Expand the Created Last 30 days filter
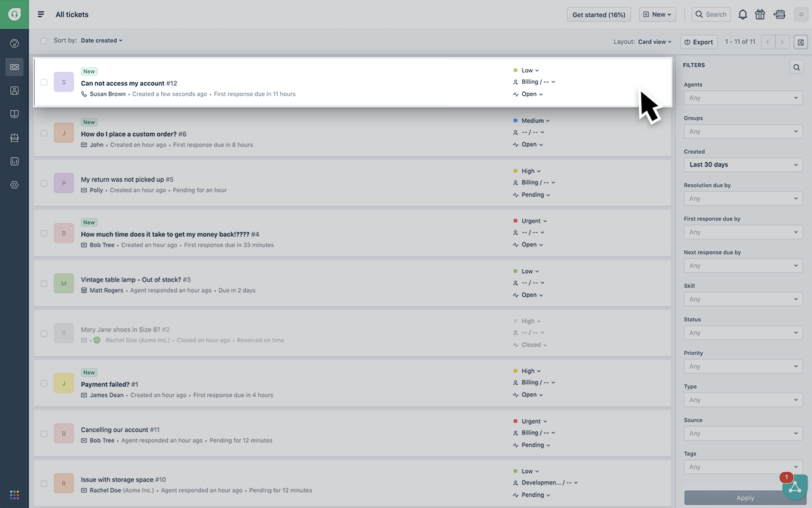The height and width of the screenshot is (508, 812). coord(743,164)
